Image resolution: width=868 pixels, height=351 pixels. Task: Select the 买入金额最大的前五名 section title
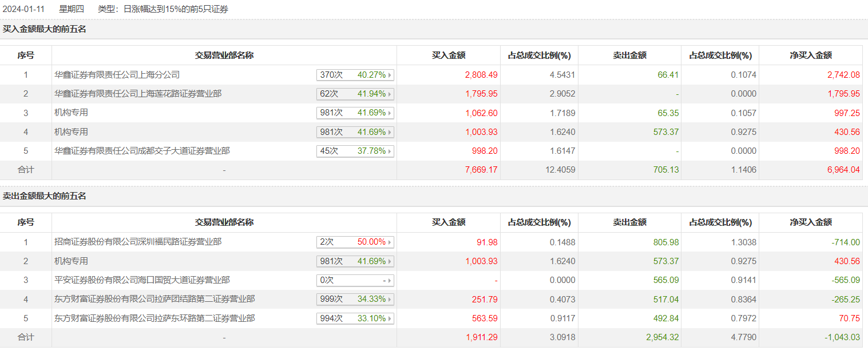click(x=45, y=29)
